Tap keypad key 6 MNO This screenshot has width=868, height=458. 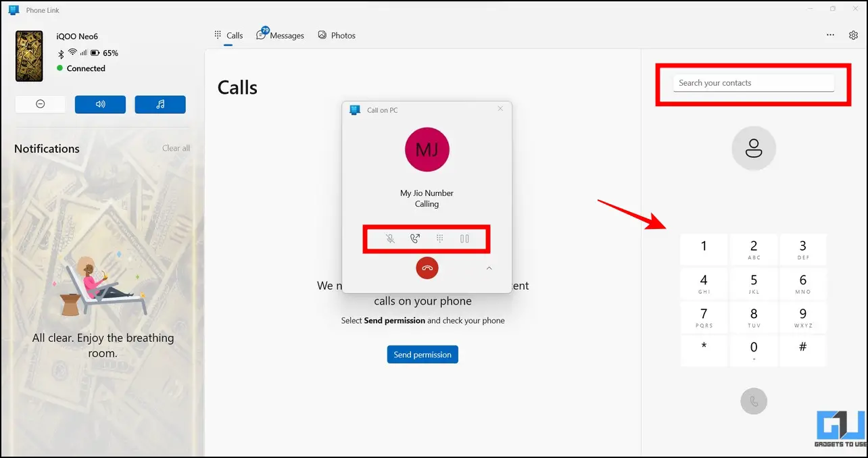[x=803, y=283]
